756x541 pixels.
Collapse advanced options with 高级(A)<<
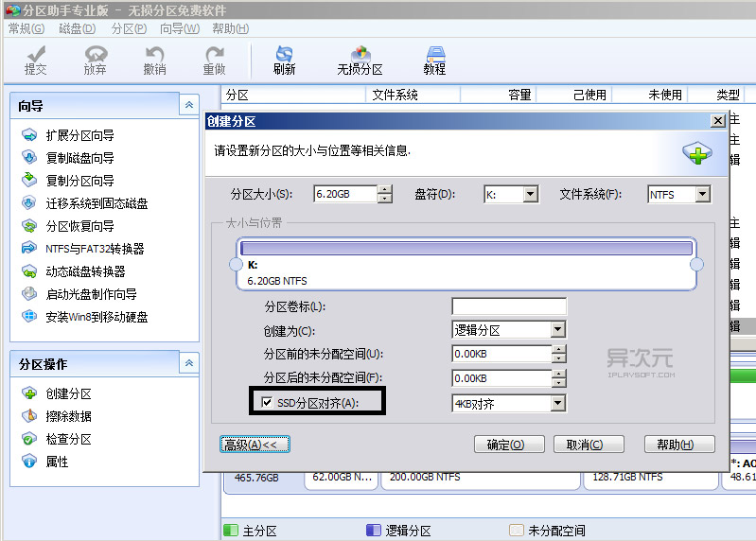[x=255, y=445]
